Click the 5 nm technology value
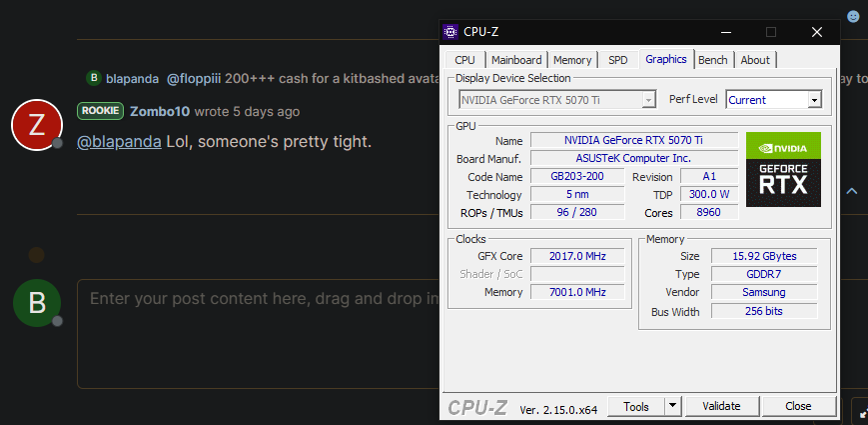Image resolution: width=868 pixels, height=425 pixels. coord(577,194)
